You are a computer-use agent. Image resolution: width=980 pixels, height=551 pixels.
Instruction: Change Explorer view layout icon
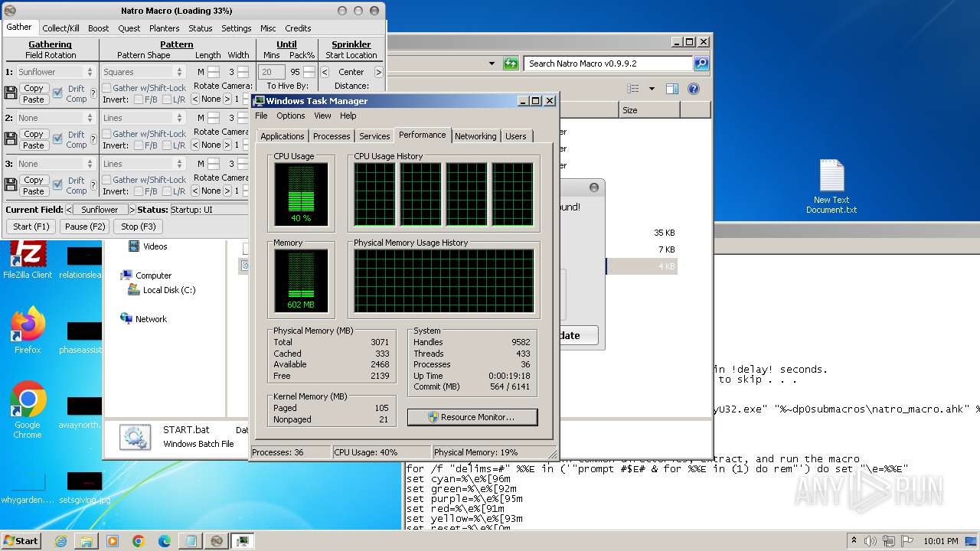click(x=632, y=89)
